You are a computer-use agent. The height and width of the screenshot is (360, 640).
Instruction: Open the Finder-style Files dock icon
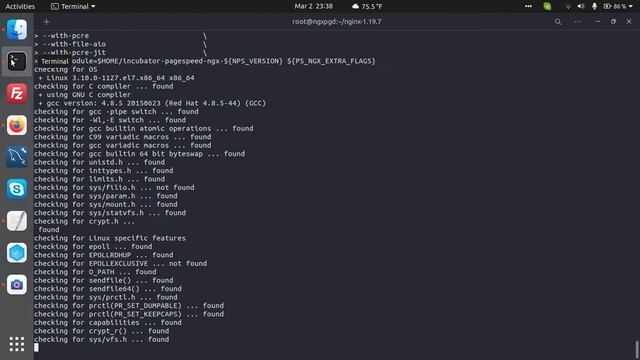point(17,30)
